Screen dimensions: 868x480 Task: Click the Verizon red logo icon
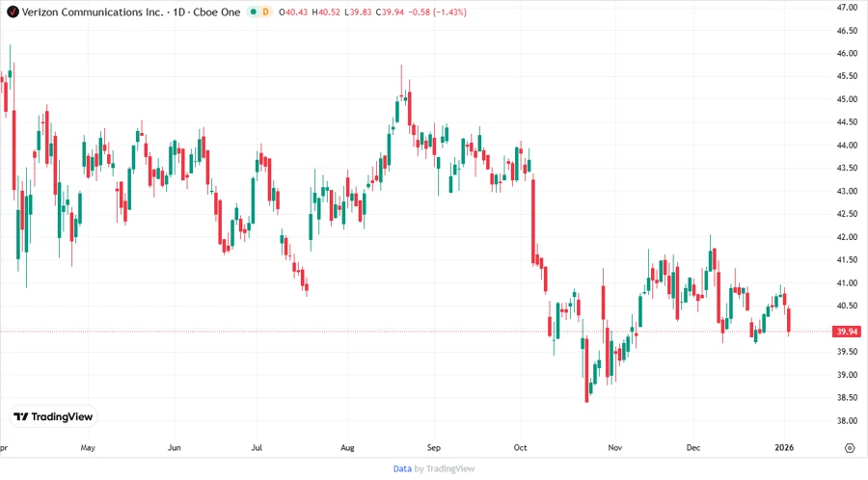13,12
